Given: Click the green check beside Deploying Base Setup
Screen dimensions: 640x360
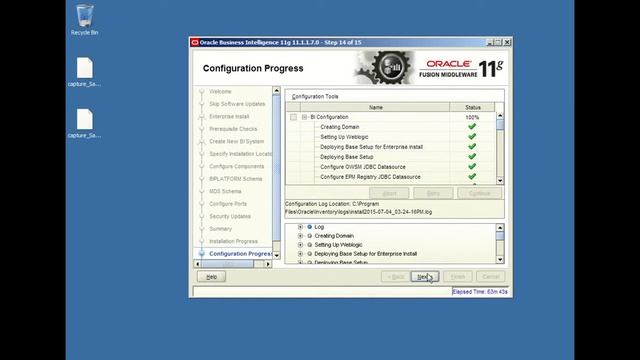Looking at the screenshot, I should click(x=472, y=157).
